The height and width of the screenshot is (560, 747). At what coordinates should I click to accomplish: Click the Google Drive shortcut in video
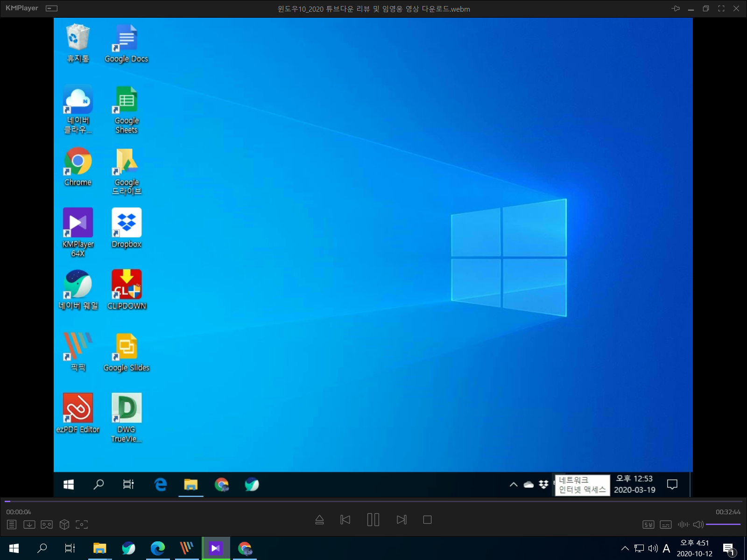[x=127, y=171]
